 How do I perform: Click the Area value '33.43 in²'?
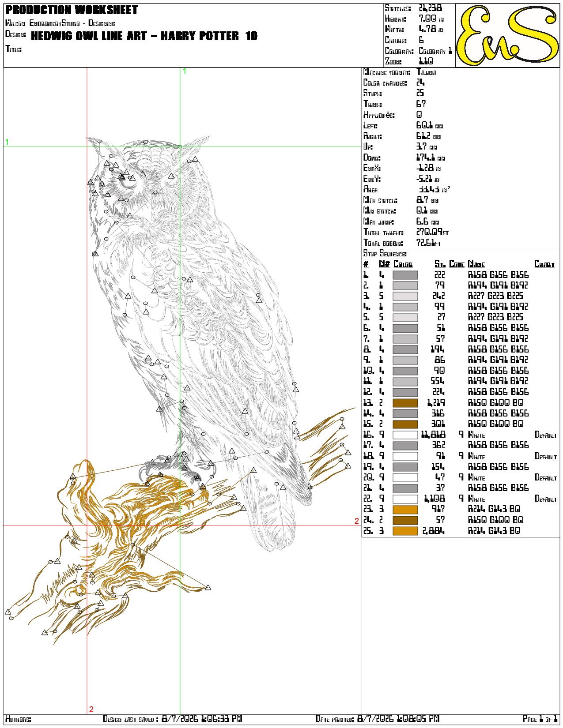[435, 190]
